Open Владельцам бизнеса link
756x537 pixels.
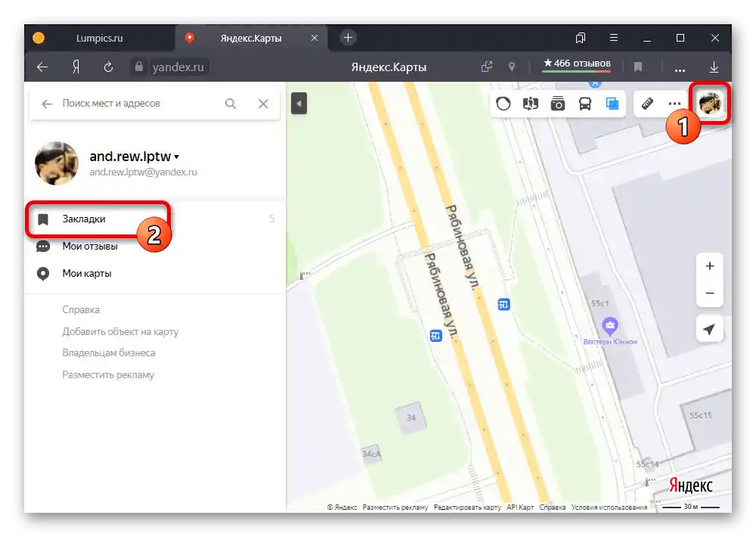pyautogui.click(x=109, y=352)
